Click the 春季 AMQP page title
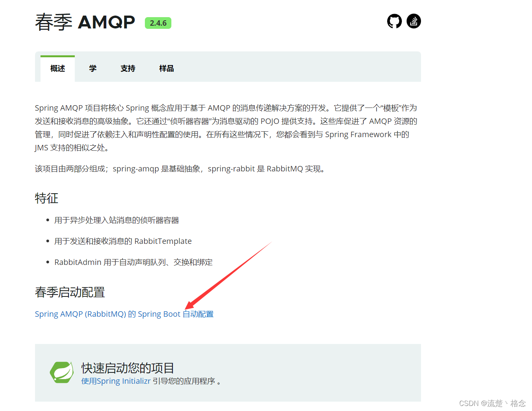Image resolution: width=532 pixels, height=411 pixels. pyautogui.click(x=84, y=22)
